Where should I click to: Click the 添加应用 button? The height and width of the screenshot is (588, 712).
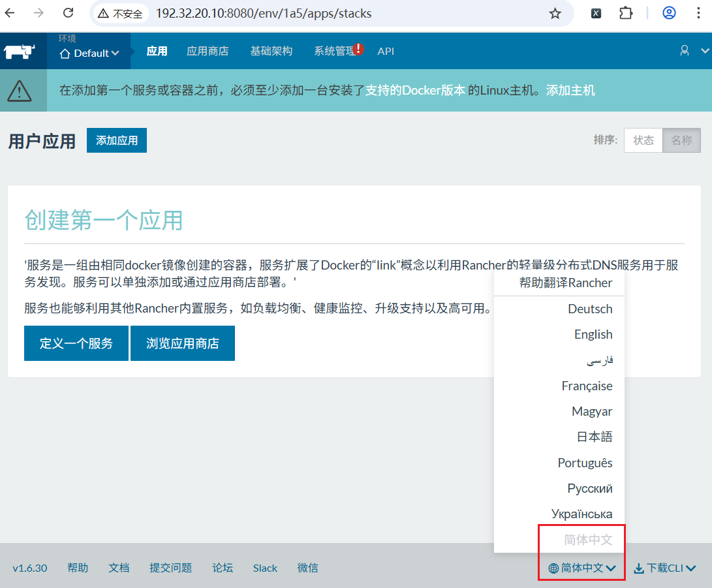[117, 140]
